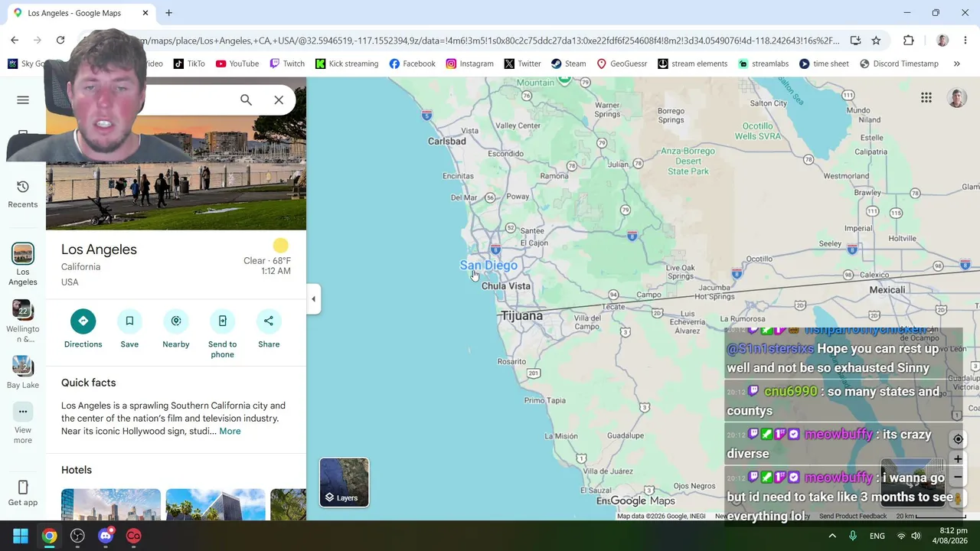The width and height of the screenshot is (980, 551).
Task: Select Los Angeles in the Maps sidebar
Action: tap(23, 265)
